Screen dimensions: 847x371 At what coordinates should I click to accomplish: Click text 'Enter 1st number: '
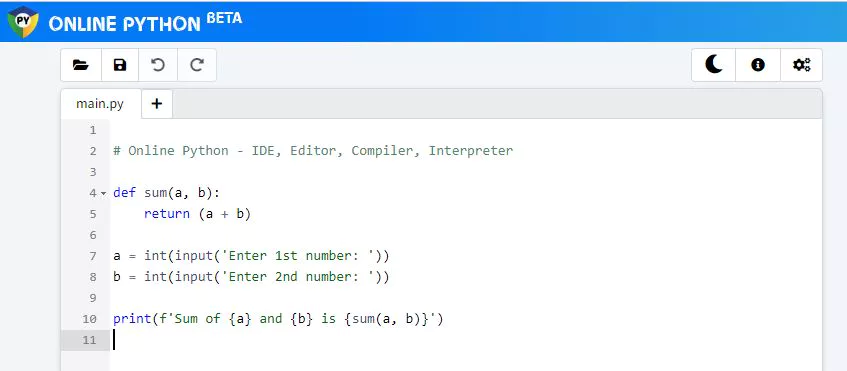click(298, 256)
